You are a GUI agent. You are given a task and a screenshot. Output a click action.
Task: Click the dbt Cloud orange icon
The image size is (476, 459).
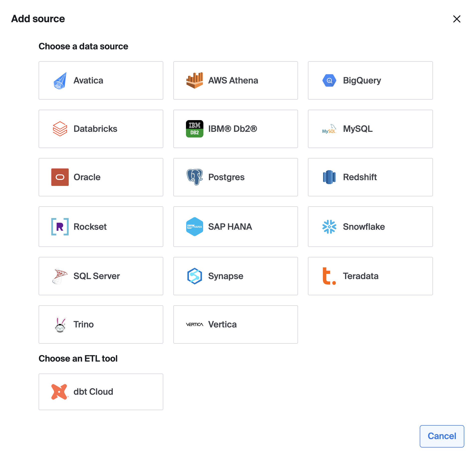pos(60,392)
